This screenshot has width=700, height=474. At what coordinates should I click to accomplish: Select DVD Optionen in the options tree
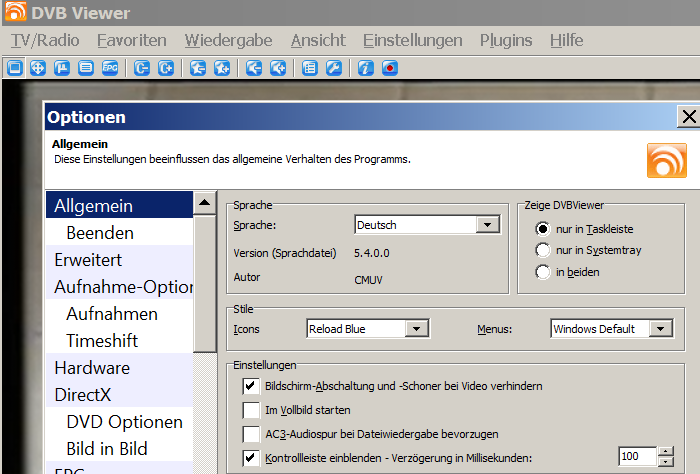[119, 422]
